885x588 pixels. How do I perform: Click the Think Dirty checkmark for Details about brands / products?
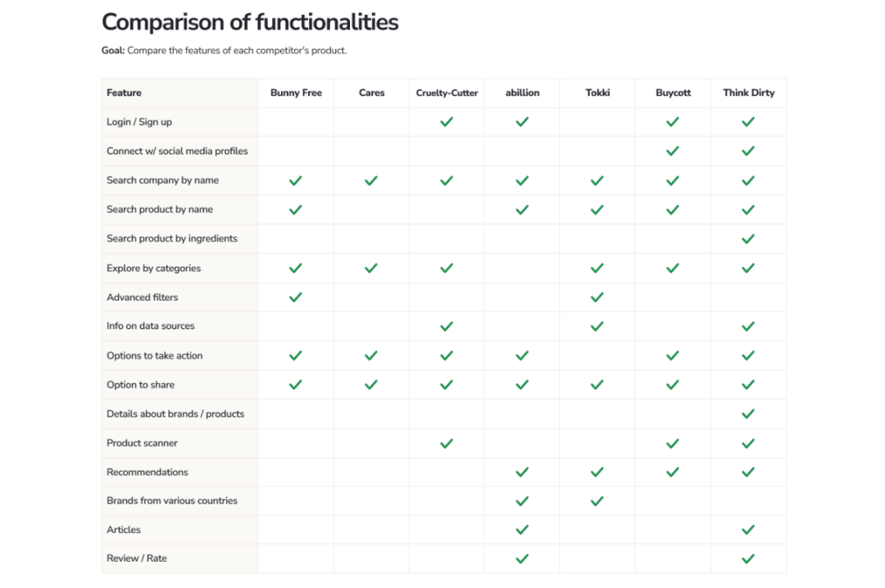[x=748, y=414]
